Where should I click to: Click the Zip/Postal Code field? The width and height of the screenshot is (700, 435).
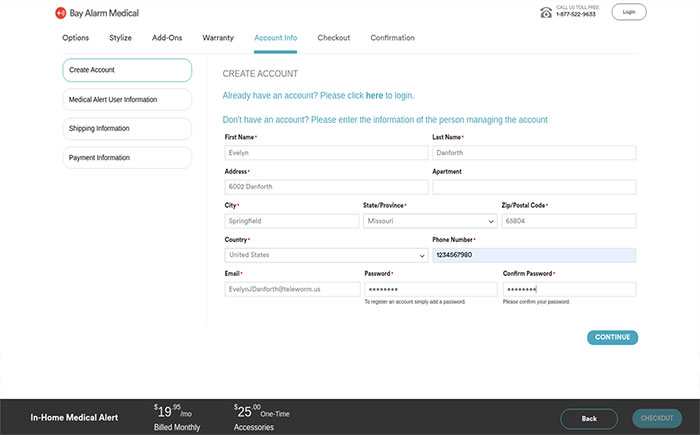tap(569, 221)
